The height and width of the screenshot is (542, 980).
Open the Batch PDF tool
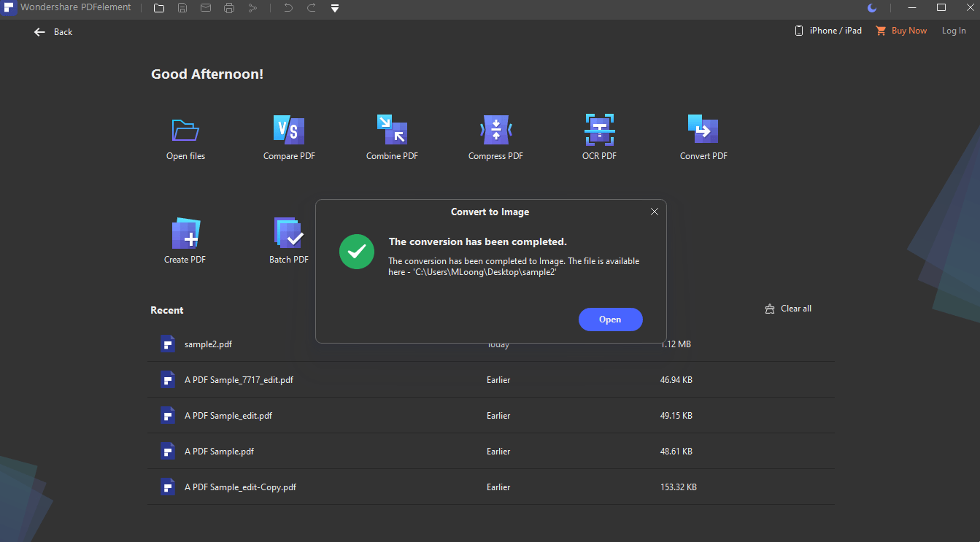coord(289,234)
